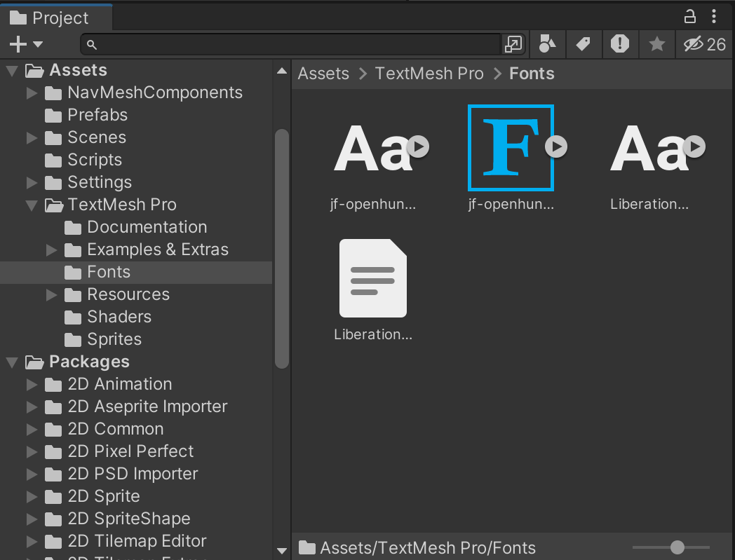Select the jf-openhun blue F font asset
The height and width of the screenshot is (560, 735).
[x=511, y=148]
